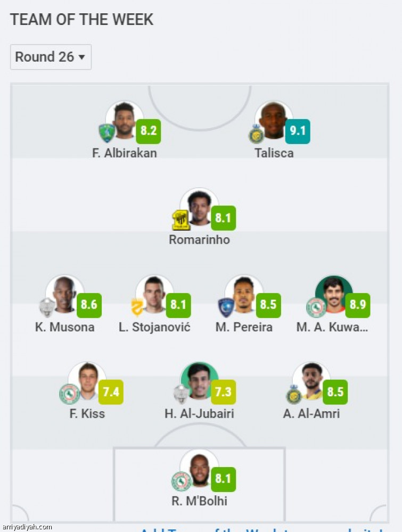Image resolution: width=402 pixels, height=532 pixels.
Task: Click the club badge beside K. Musona
Action: coord(48,307)
